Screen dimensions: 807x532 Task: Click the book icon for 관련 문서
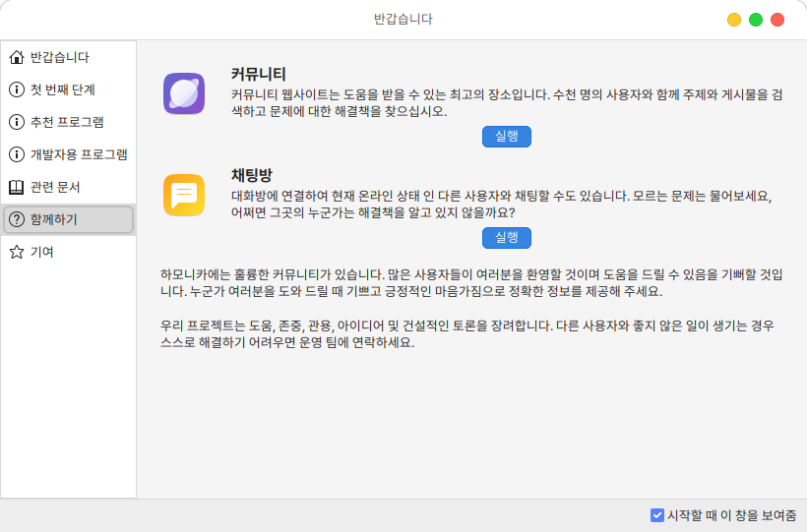(x=16, y=187)
